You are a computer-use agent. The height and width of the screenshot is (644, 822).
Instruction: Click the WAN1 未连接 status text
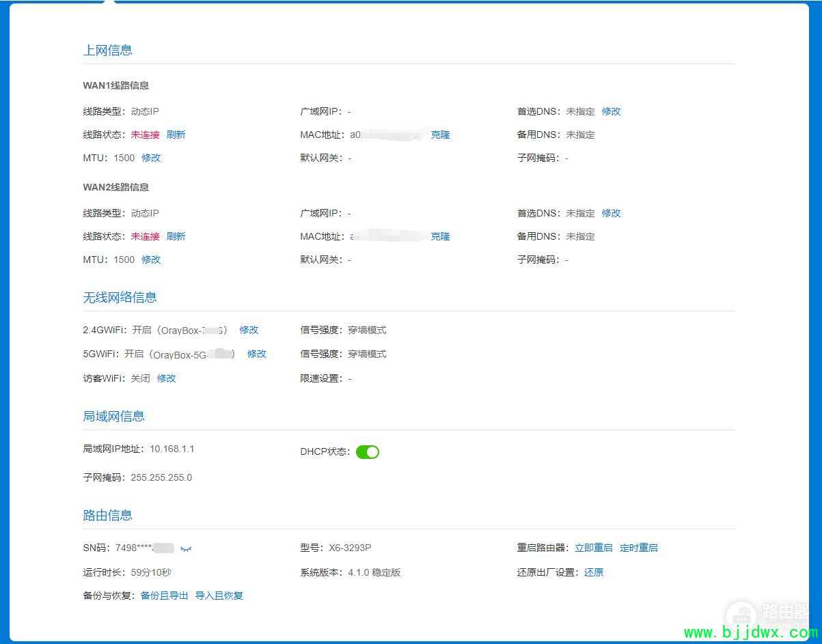point(145,135)
